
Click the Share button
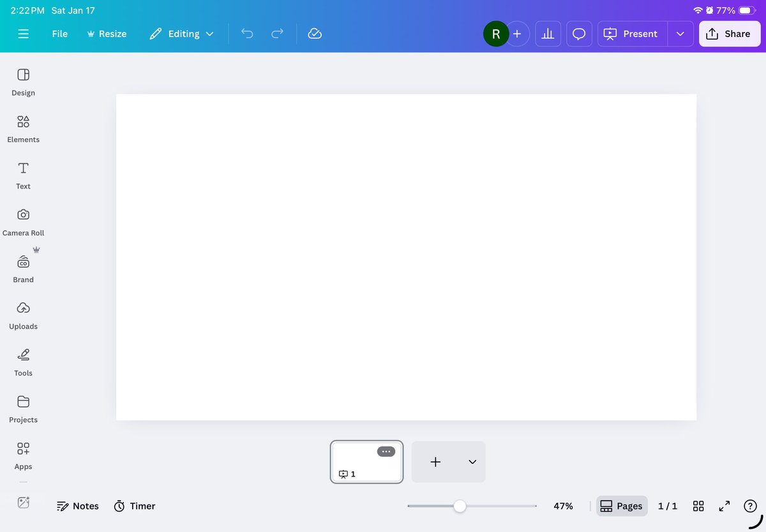[730, 34]
